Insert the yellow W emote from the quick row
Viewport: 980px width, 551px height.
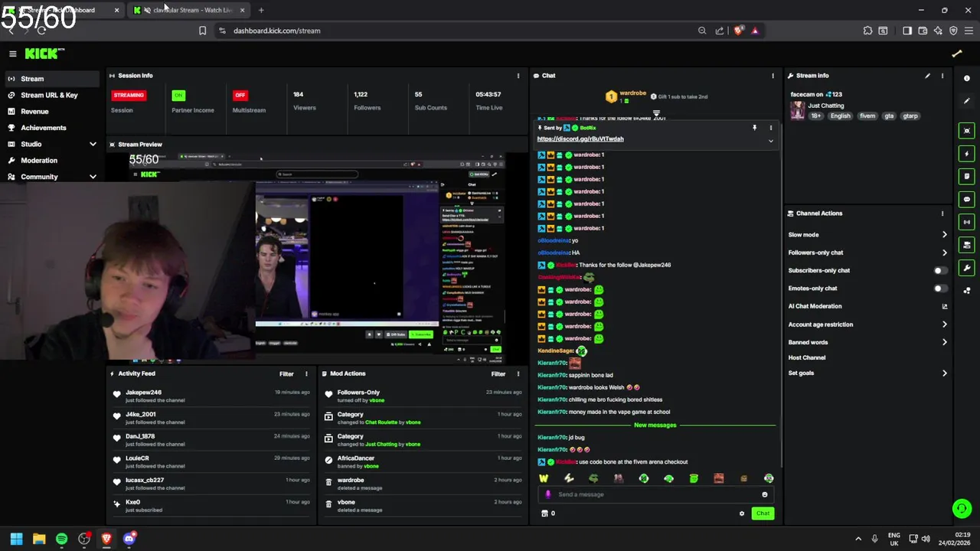click(544, 478)
